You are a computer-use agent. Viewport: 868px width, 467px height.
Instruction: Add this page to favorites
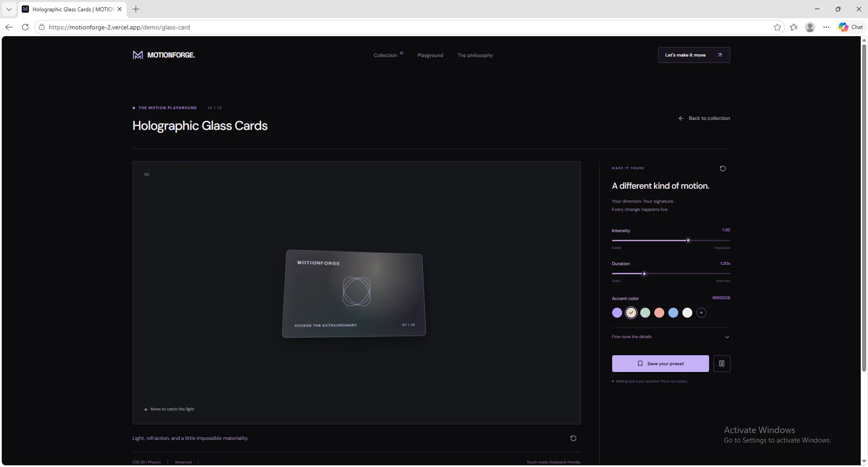[777, 27]
